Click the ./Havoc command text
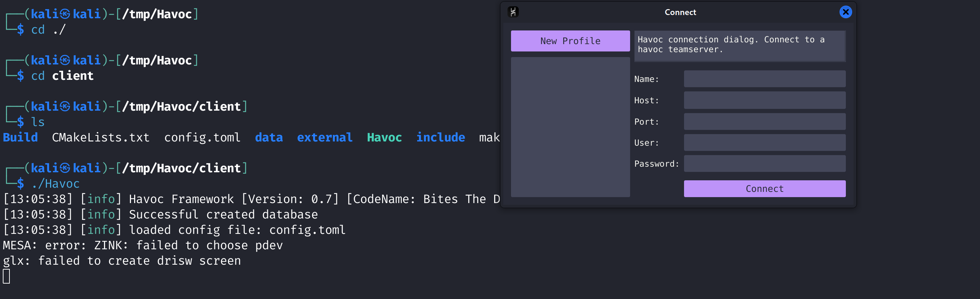Screen dimensions: 980x299 [55, 183]
